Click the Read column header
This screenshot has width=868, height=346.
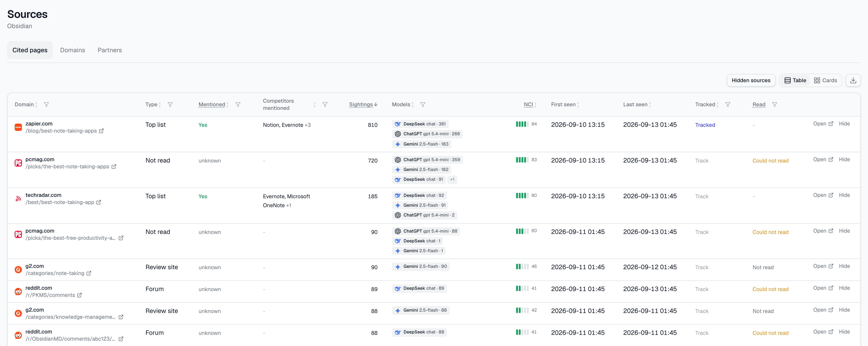tap(759, 104)
